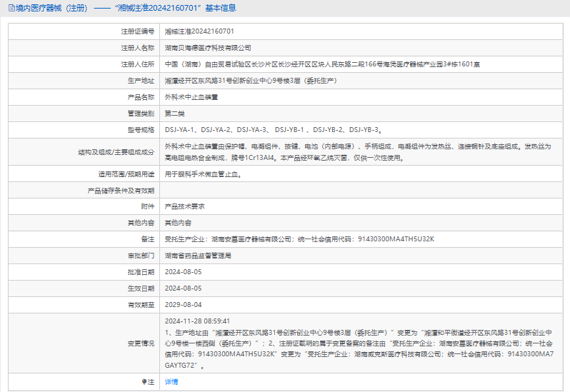Click registration number value 湘械注准20242160701
570x392 pixels.
(199, 31)
